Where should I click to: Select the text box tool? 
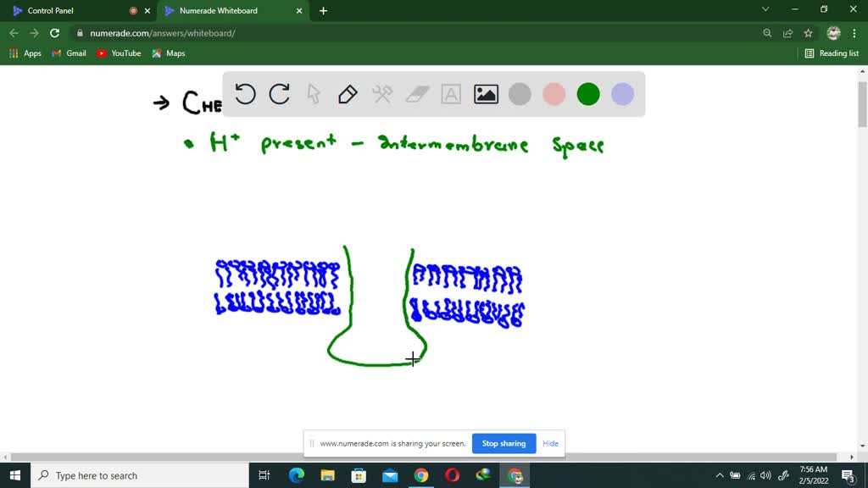451,94
